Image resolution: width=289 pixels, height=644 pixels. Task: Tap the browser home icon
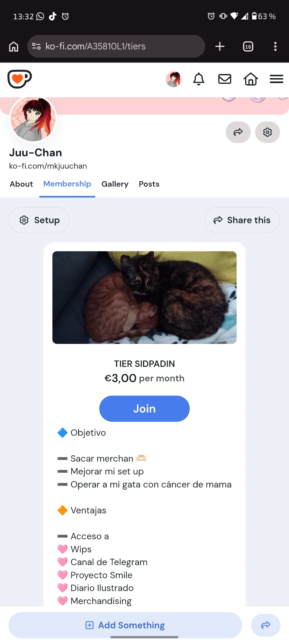coord(14,46)
